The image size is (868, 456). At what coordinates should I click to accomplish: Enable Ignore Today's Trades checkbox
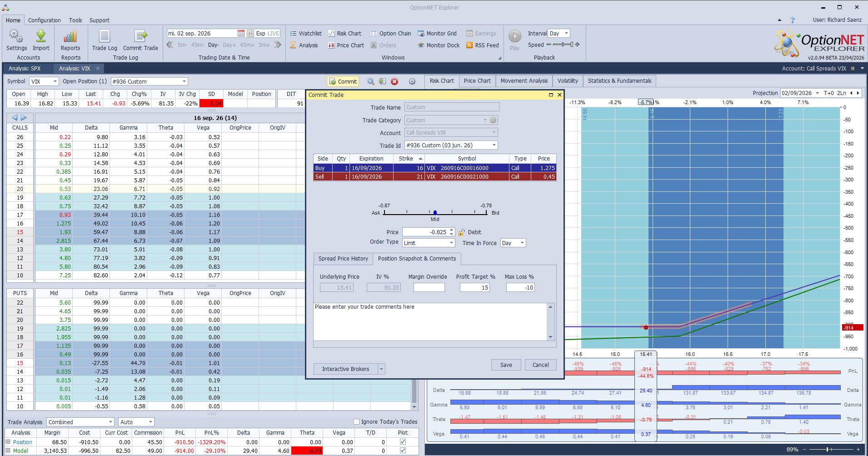pos(357,422)
